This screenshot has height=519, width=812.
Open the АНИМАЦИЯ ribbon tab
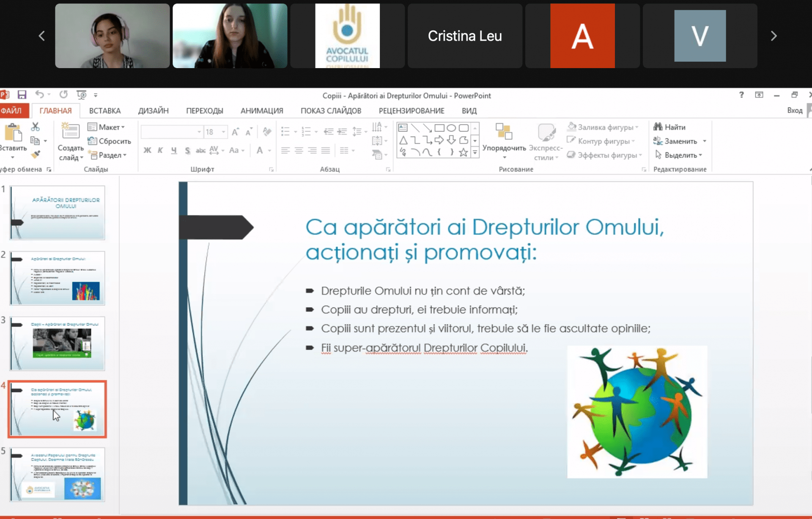(262, 111)
